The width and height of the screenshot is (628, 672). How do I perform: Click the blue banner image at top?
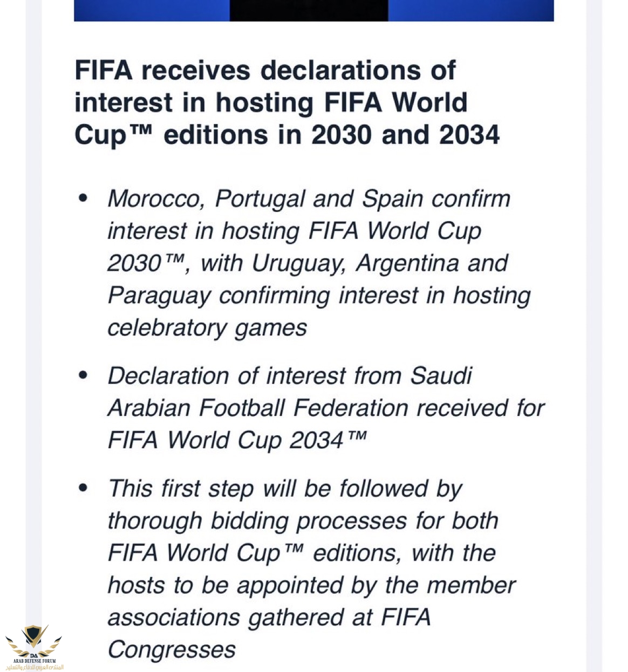click(313, 10)
